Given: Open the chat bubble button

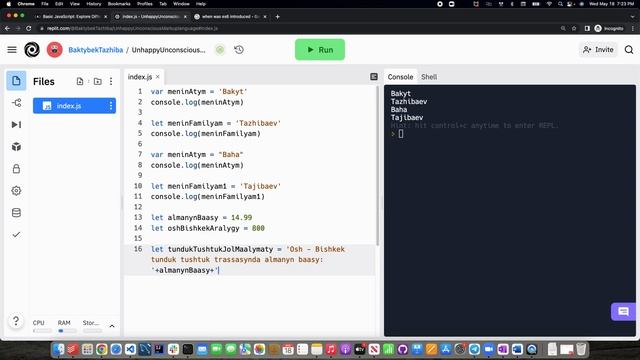Looking at the screenshot, I should coord(623,312).
